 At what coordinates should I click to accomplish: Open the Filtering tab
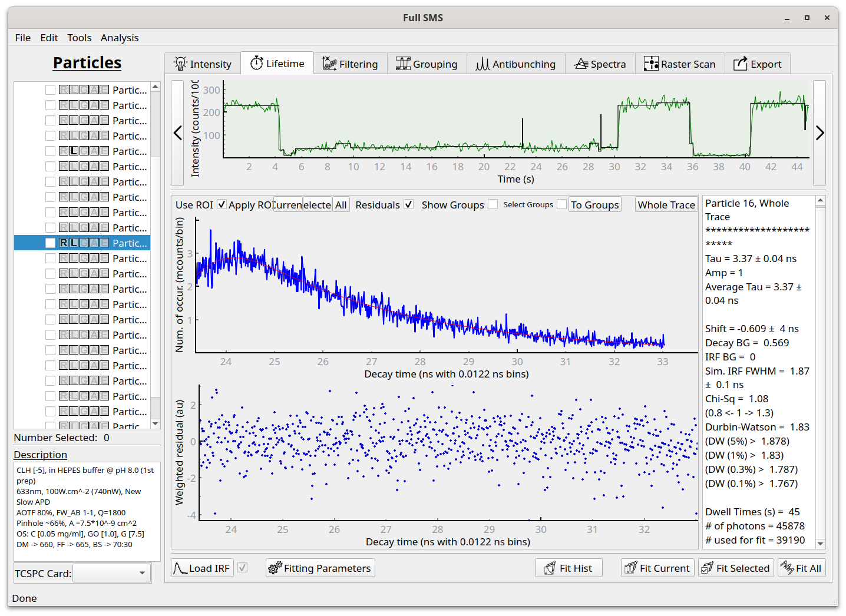coord(350,64)
